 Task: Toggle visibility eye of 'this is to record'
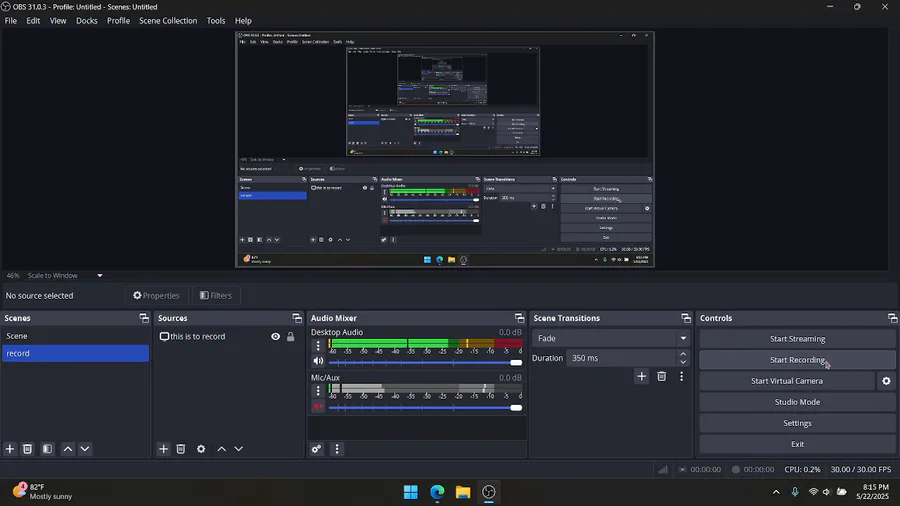pos(276,337)
